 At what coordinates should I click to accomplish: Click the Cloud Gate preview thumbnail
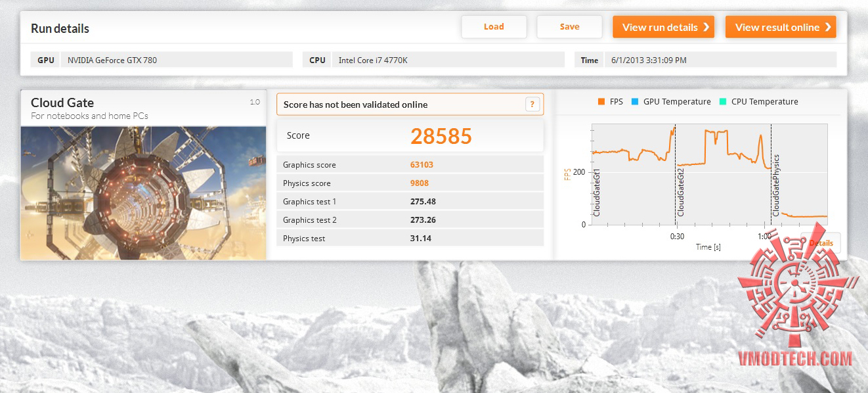click(x=143, y=193)
